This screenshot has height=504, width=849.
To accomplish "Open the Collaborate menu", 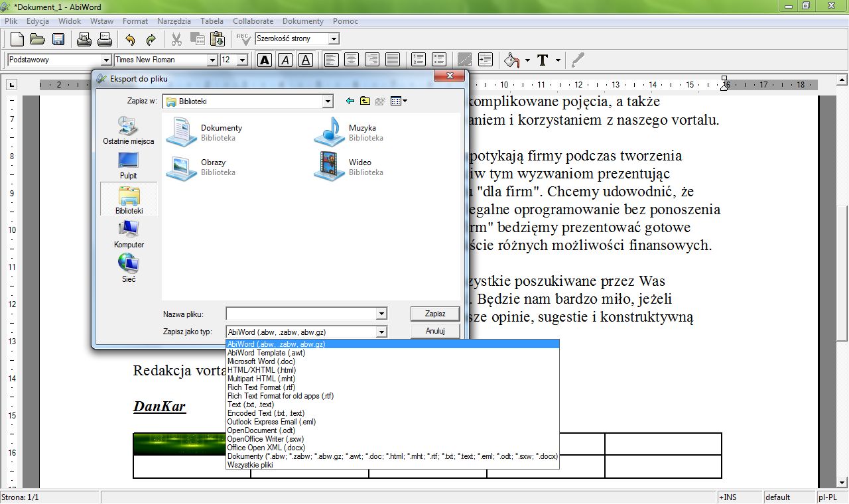I will 253,21.
